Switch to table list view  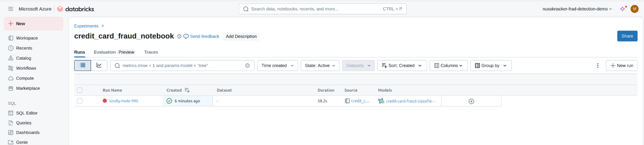pos(82,65)
